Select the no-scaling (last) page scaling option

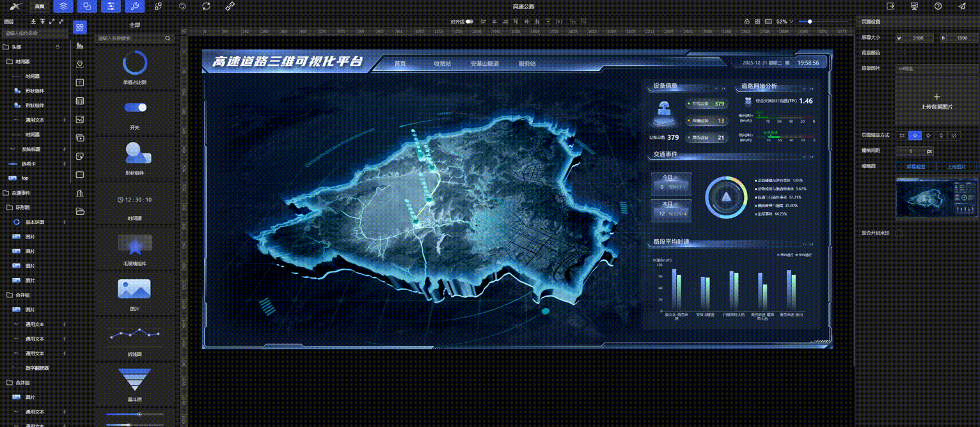pos(954,136)
